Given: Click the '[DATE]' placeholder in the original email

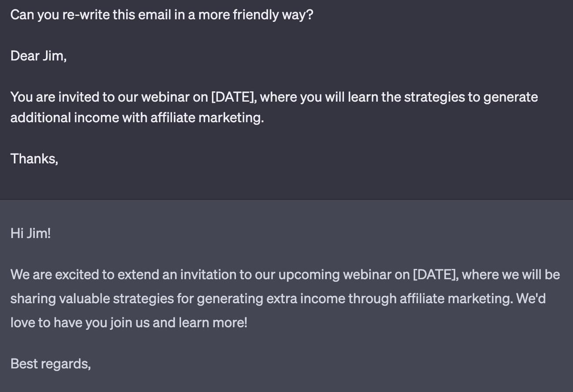Looking at the screenshot, I should 233,97.
